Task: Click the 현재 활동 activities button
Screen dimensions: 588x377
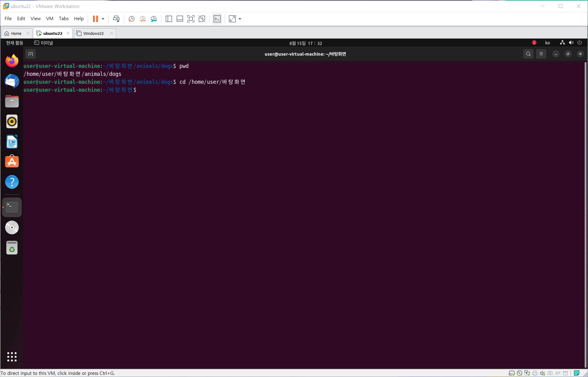Action: tap(14, 43)
